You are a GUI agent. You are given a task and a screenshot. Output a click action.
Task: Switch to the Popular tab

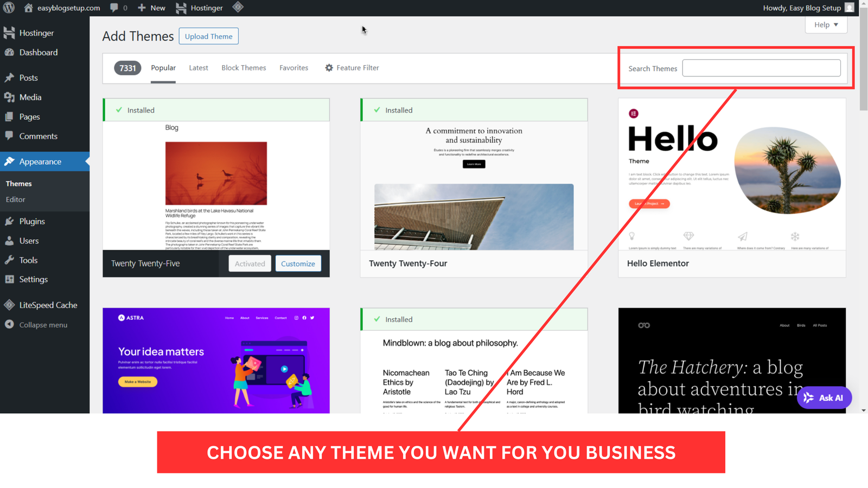[x=163, y=68]
